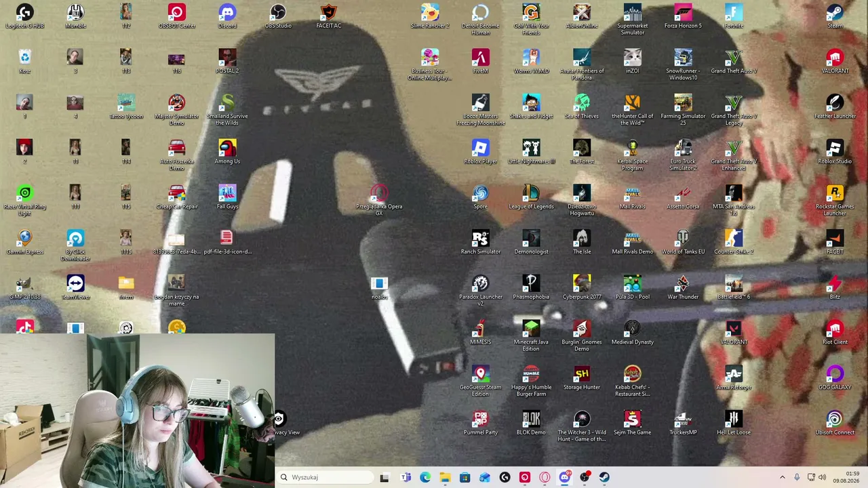Image resolution: width=868 pixels, height=488 pixels.
Task: Select the Rockstar Games Launcher icon
Action: pyautogui.click(x=835, y=201)
